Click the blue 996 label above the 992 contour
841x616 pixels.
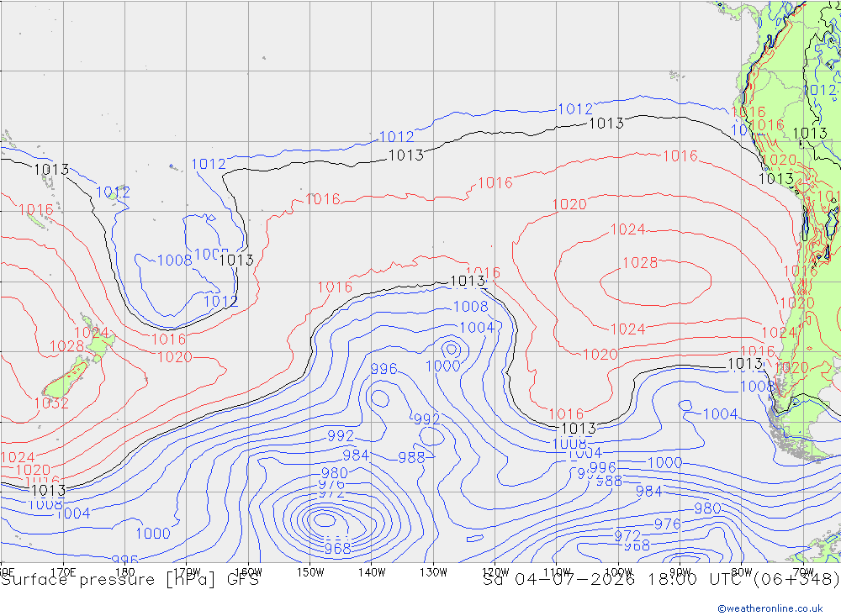pos(384,369)
